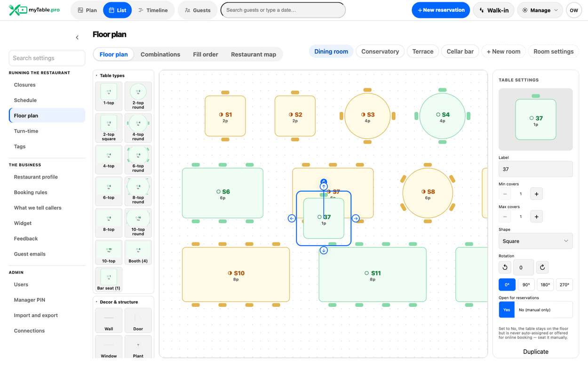Screen dimensions: 588x367
Task: Add an 8-top table type
Action: [109, 223]
